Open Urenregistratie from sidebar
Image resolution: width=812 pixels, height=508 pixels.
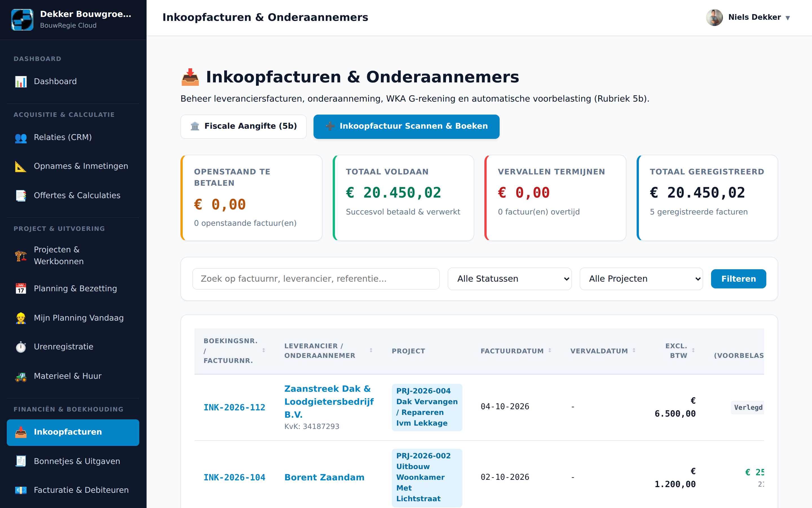[x=73, y=347]
